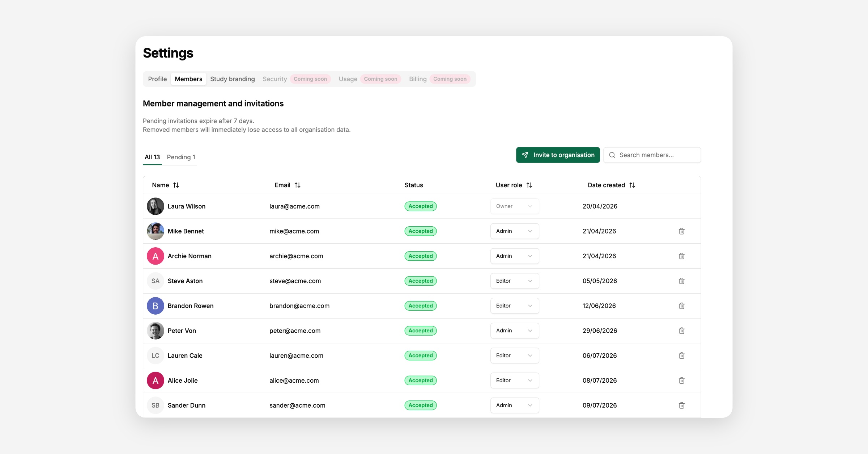The height and width of the screenshot is (454, 868).
Task: Delete Sander Dunn via trash icon
Action: [681, 405]
